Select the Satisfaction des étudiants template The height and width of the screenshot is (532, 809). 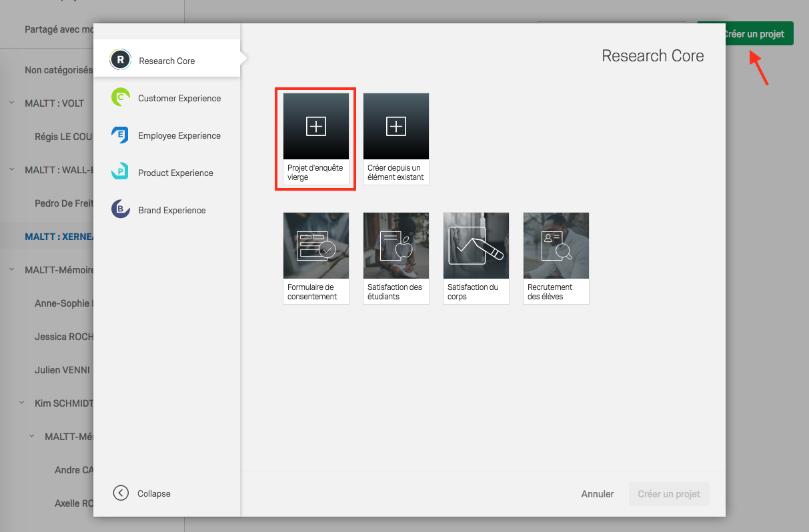point(396,258)
